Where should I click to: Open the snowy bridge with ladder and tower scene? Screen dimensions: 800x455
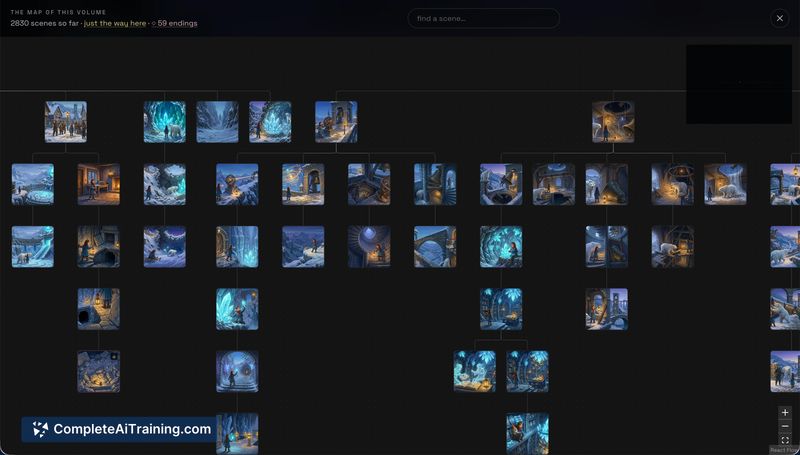tap(607, 309)
